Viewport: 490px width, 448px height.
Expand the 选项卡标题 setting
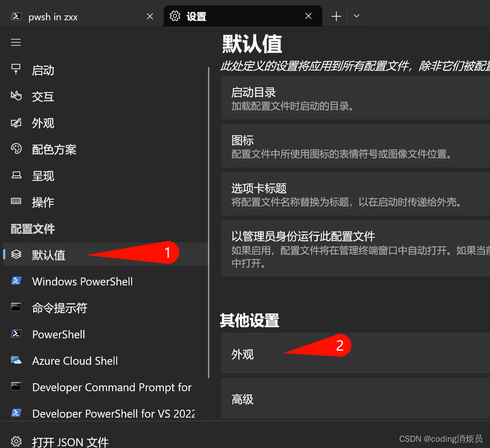[355, 194]
